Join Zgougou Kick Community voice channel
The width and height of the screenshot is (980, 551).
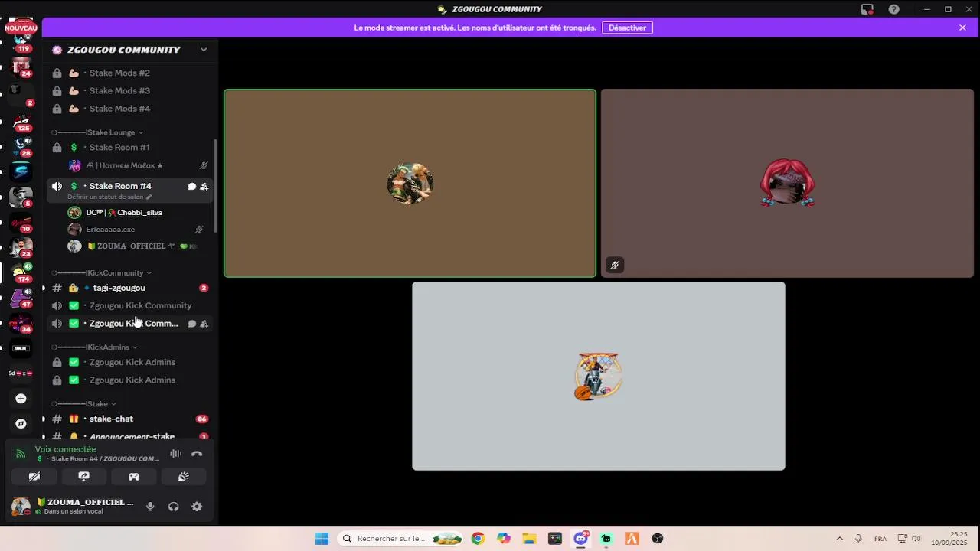(x=129, y=305)
